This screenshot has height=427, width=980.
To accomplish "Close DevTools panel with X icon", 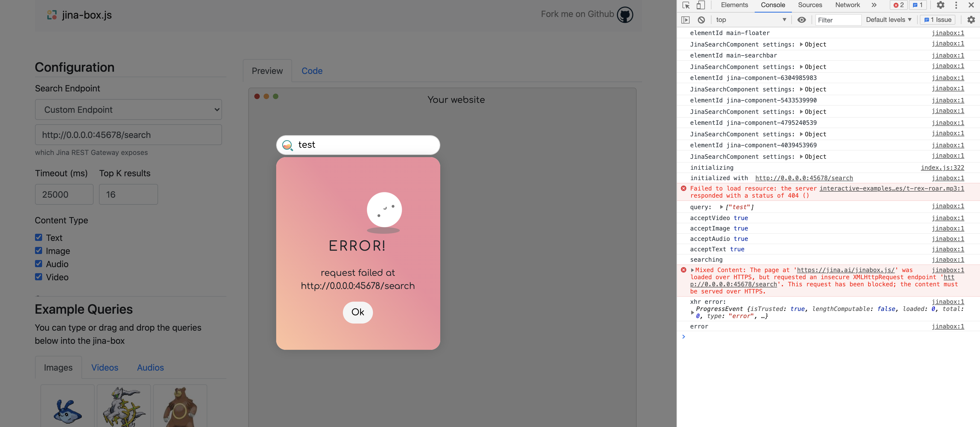I will pos(971,5).
